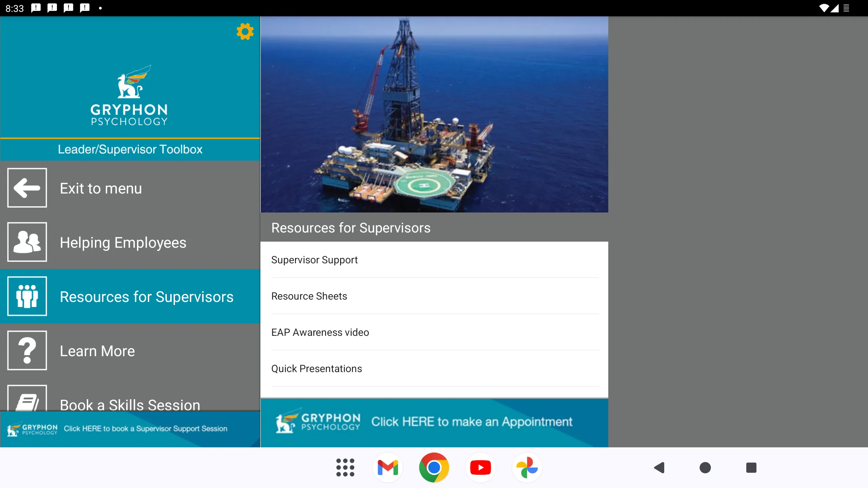
Task: Select the Learn More question mark icon
Action: pos(27,350)
